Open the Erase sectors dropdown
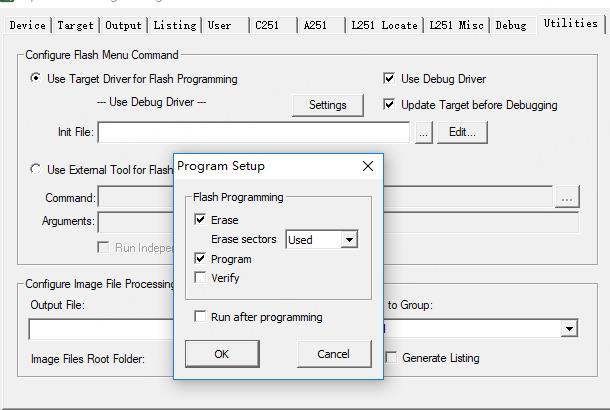610x410 pixels. (x=348, y=240)
